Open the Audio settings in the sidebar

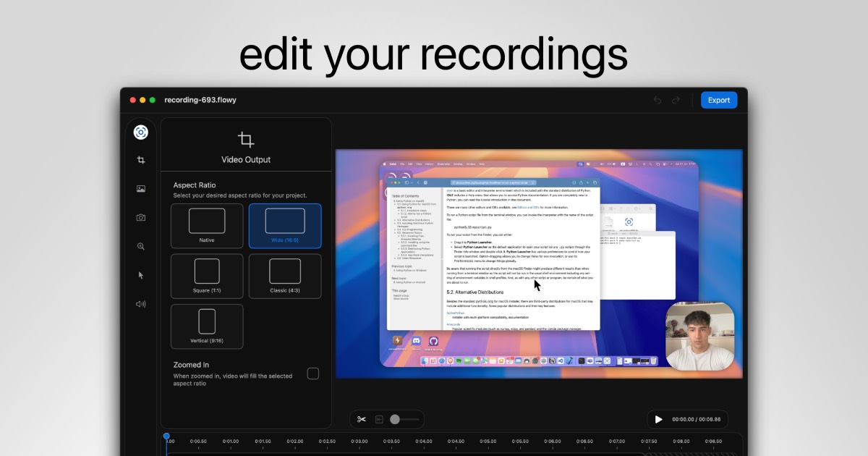[x=140, y=304]
